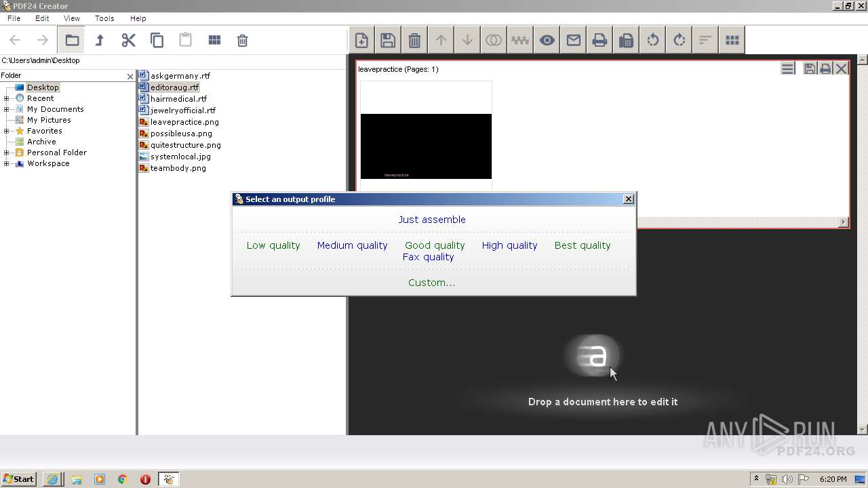Choose Low quality output profile
Viewport: 868px width, 488px height.
(x=273, y=245)
